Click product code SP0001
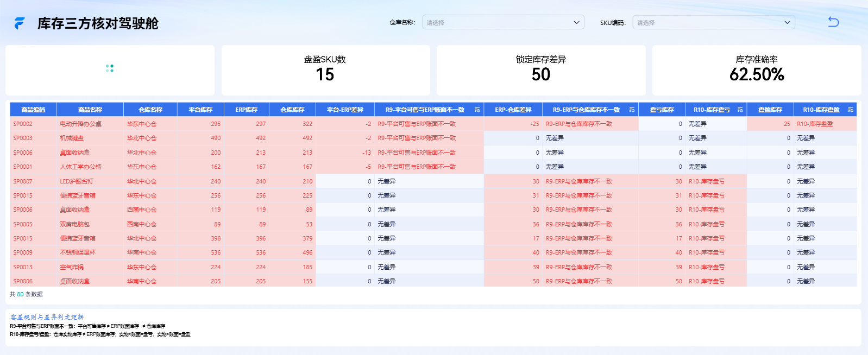The height and width of the screenshot is (355, 868). [x=23, y=167]
